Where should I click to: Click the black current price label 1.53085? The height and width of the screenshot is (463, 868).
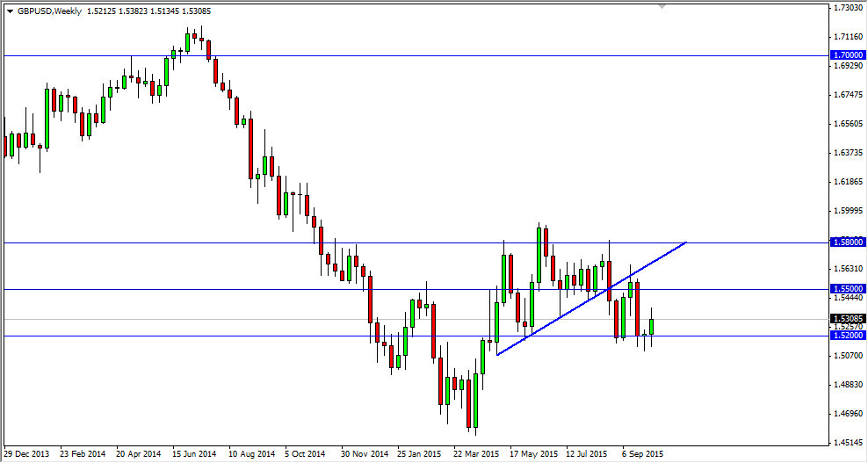coord(848,318)
